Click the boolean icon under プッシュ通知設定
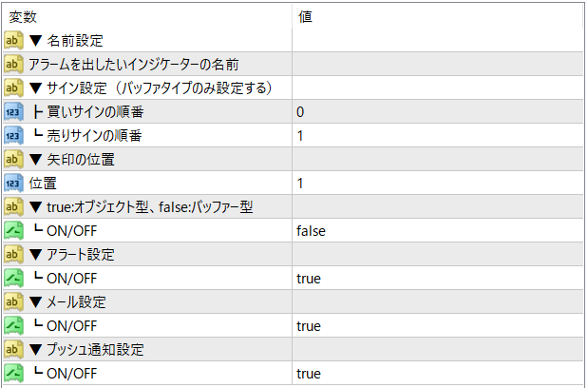 coord(13,374)
